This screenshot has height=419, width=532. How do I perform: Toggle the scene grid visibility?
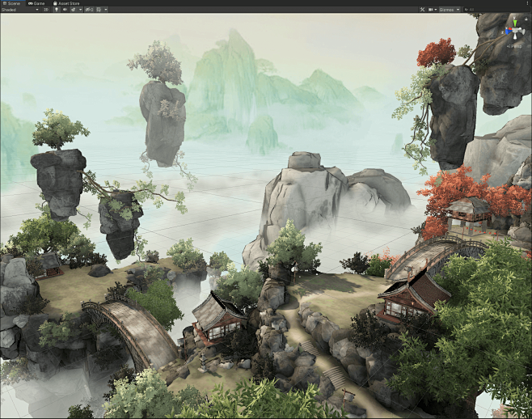(x=99, y=10)
